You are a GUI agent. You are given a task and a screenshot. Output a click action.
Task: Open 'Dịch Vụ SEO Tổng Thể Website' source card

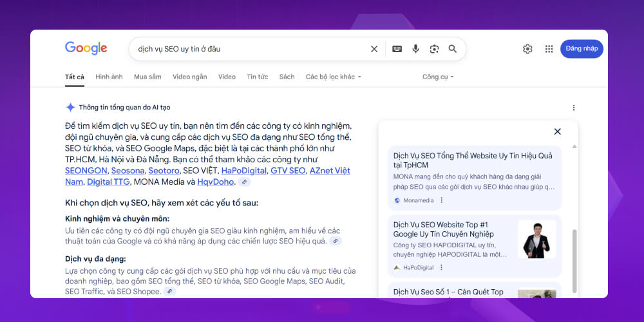(475, 178)
